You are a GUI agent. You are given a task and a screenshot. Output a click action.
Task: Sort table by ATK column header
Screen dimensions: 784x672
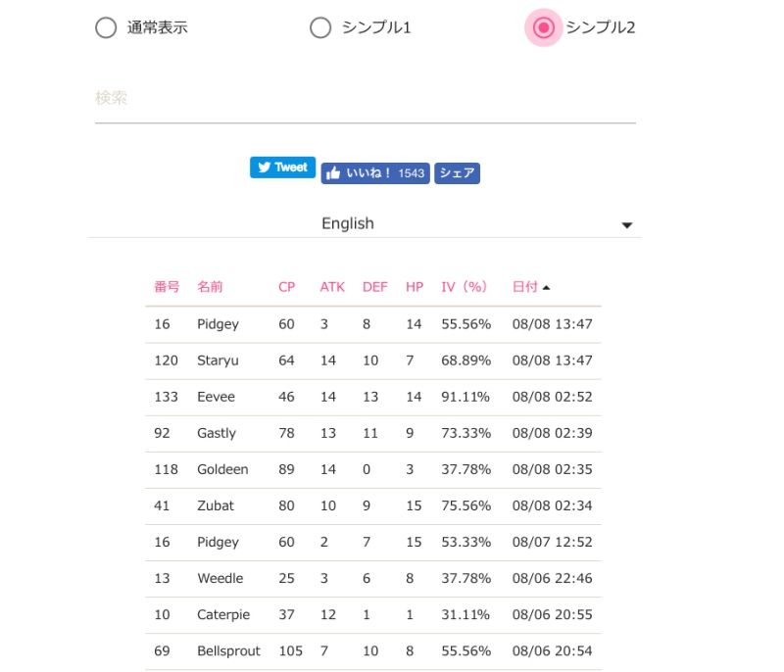pos(332,287)
